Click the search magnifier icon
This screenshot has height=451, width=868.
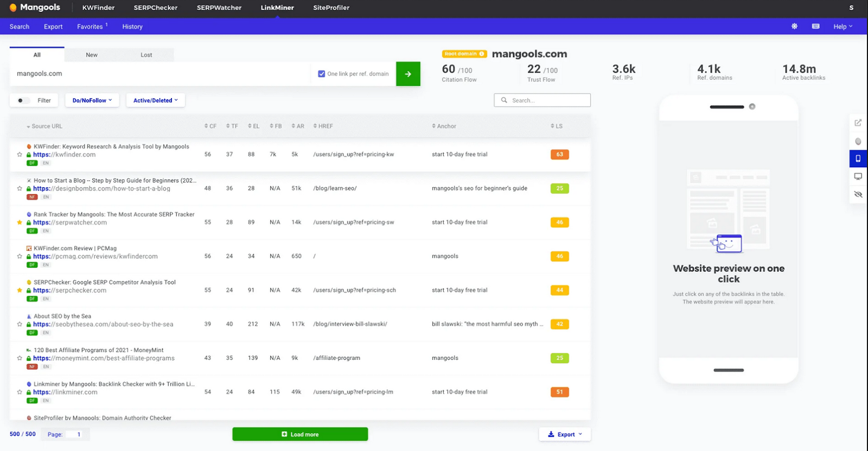[x=504, y=100]
